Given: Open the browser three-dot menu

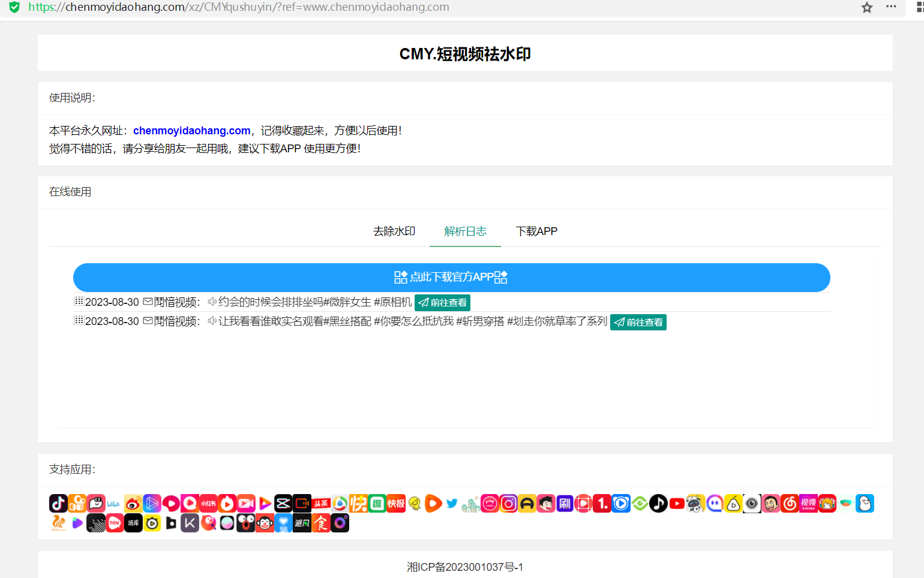Looking at the screenshot, I should click(x=891, y=7).
